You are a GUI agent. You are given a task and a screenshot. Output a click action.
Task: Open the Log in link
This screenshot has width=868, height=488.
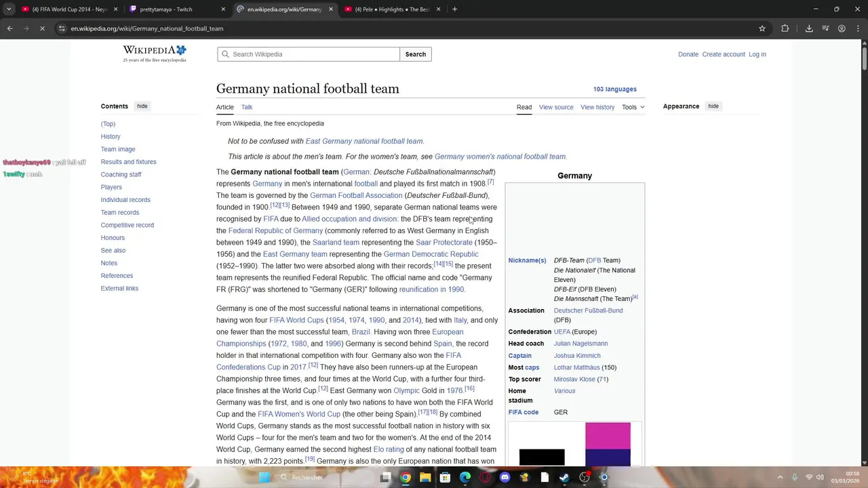[757, 54]
